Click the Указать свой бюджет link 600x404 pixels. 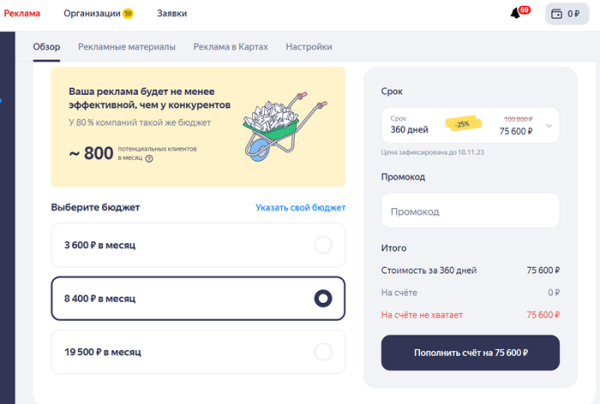[x=300, y=208]
